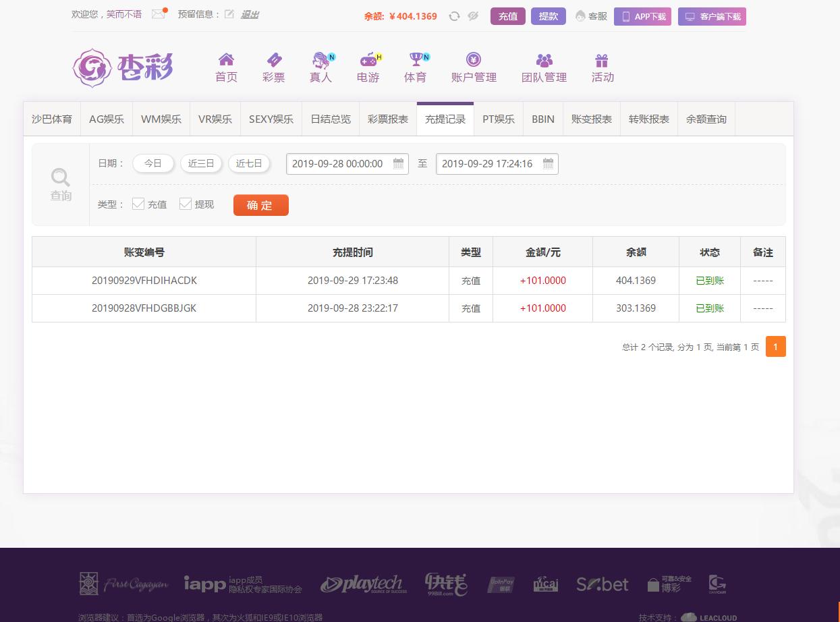Open the end date calendar picker
Viewport: 840px width, 622px height.
(548, 163)
